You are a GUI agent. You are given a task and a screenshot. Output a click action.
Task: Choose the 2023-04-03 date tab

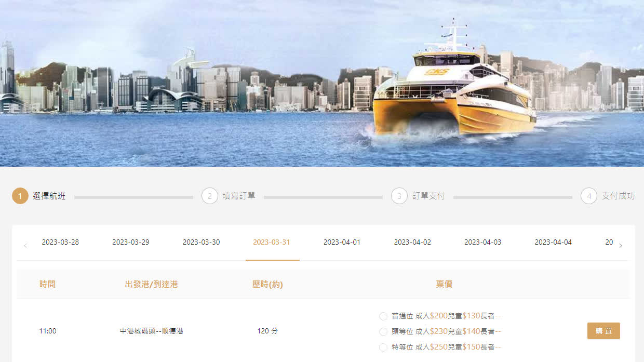click(483, 243)
